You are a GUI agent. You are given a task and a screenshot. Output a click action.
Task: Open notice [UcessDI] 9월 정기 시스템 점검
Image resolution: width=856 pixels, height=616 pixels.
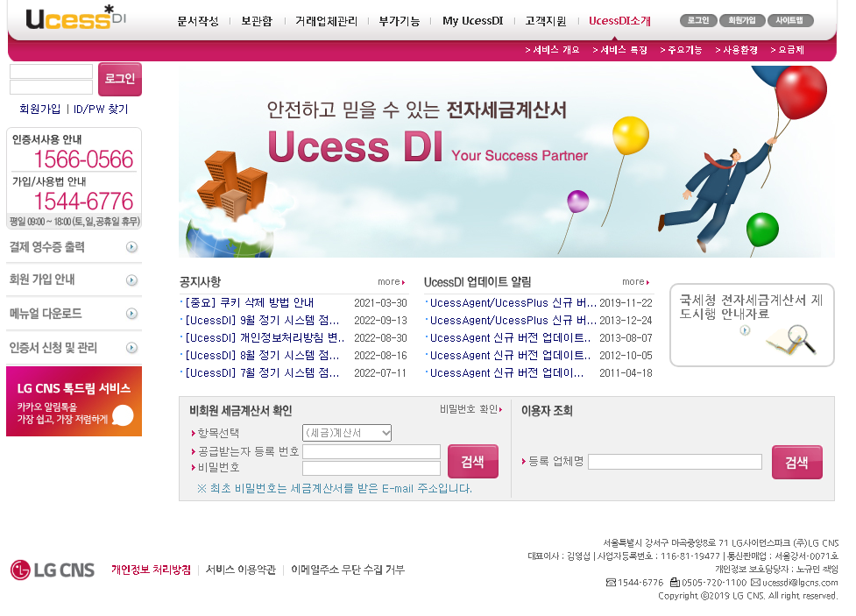tap(262, 320)
